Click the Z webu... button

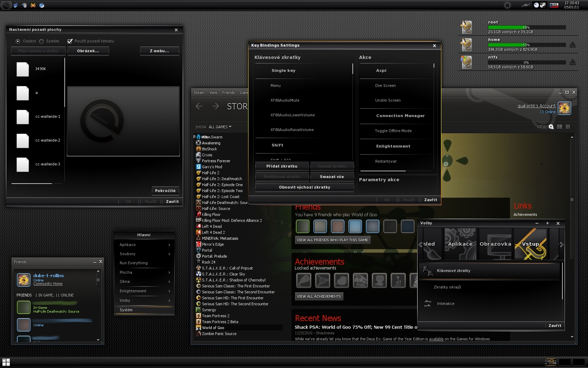point(159,51)
